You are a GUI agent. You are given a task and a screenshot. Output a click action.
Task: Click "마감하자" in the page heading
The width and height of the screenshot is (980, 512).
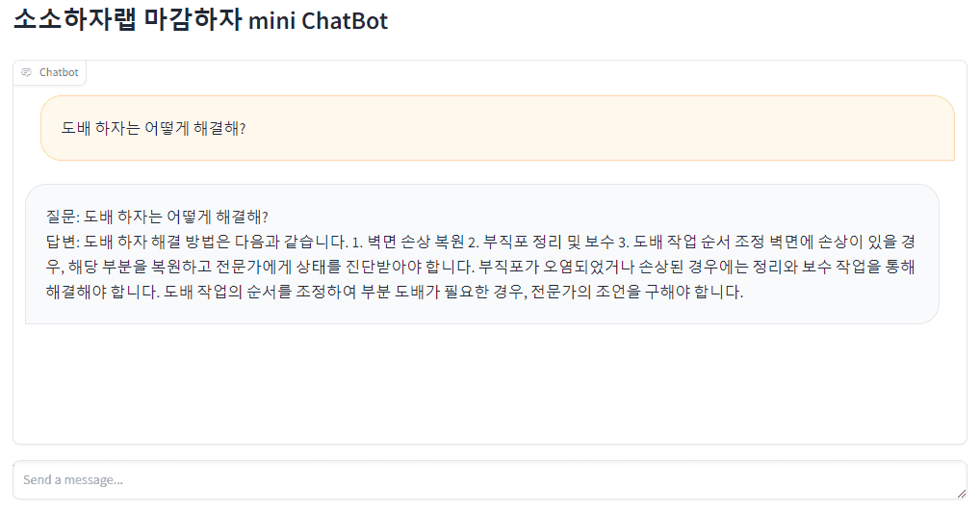click(193, 19)
